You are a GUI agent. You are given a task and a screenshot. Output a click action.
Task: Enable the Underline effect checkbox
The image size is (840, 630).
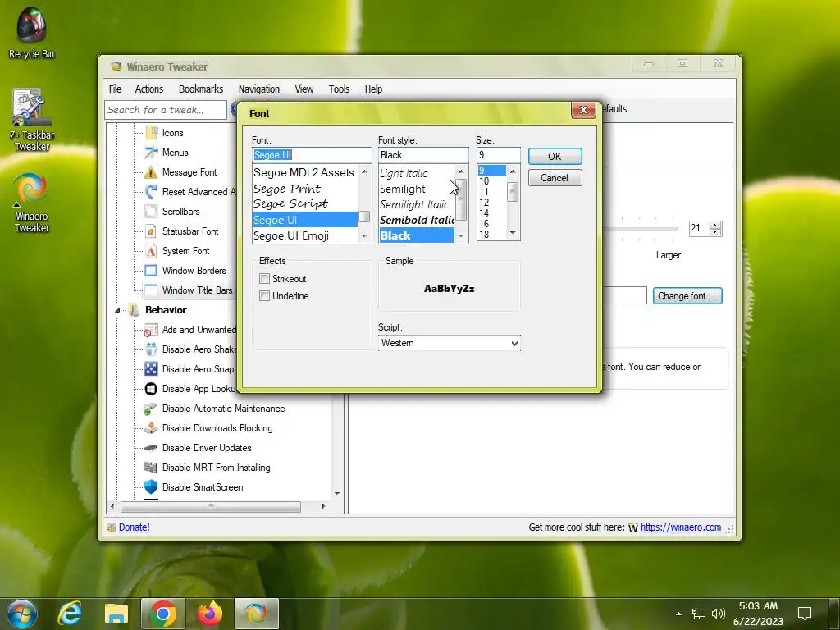tap(264, 295)
